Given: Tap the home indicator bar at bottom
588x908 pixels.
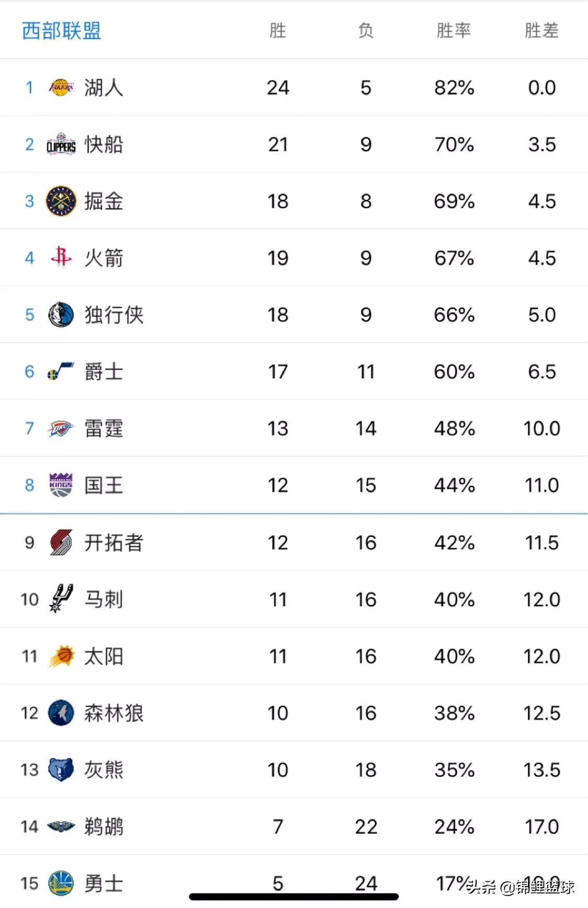Looking at the screenshot, I should (294, 897).
